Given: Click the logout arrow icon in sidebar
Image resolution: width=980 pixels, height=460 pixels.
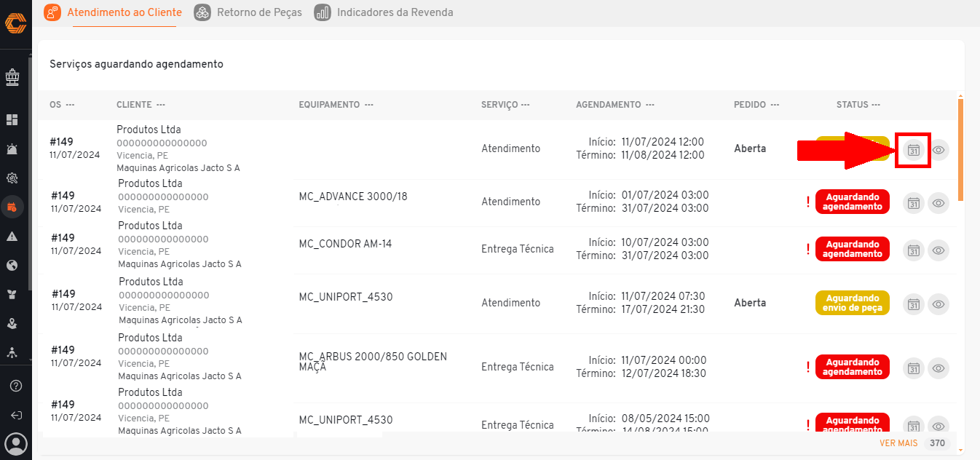Looking at the screenshot, I should [16, 415].
